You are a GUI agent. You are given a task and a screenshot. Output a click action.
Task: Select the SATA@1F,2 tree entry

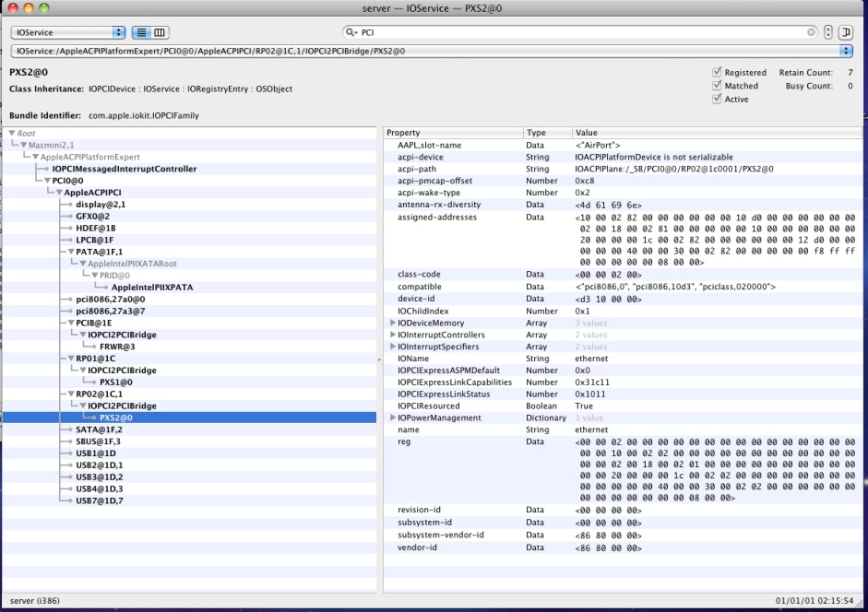pyautogui.click(x=99, y=430)
